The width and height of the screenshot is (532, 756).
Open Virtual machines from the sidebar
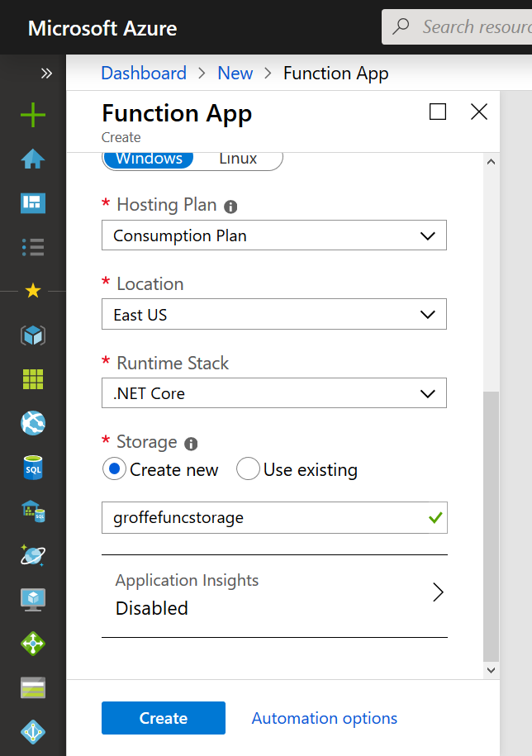pyautogui.click(x=33, y=599)
